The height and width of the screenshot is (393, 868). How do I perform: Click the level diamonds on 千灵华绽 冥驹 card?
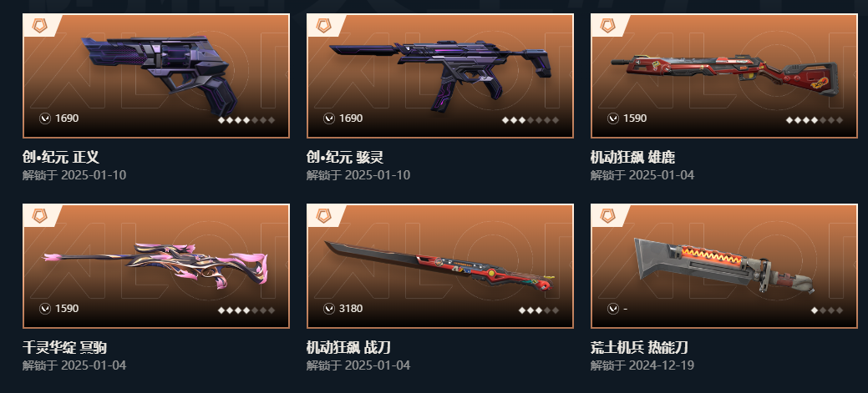246,310
